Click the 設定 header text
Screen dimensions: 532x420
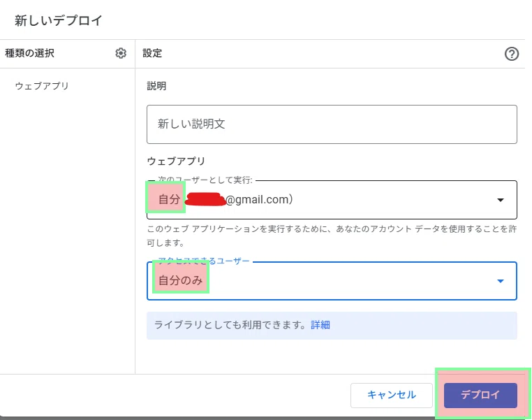[152, 53]
